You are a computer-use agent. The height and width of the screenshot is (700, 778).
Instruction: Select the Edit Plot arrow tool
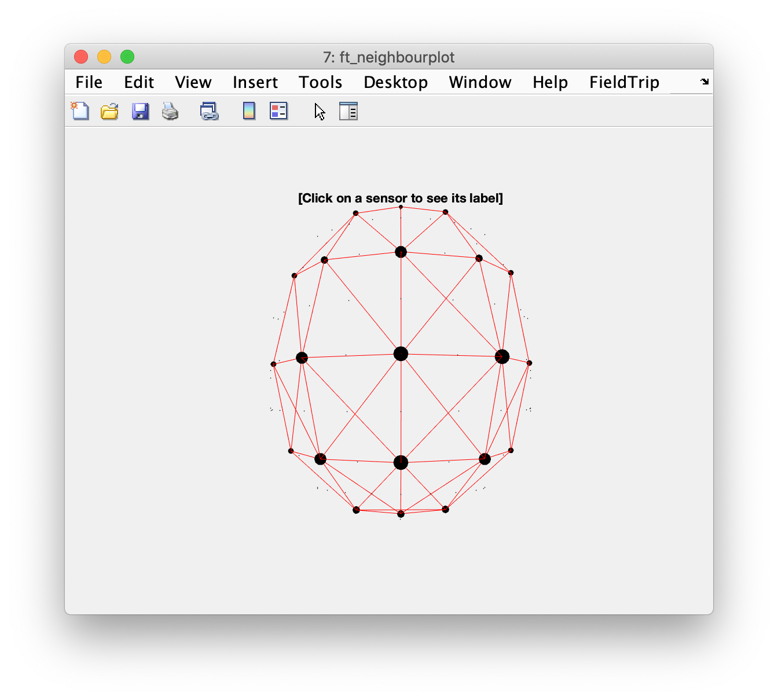pyautogui.click(x=320, y=111)
